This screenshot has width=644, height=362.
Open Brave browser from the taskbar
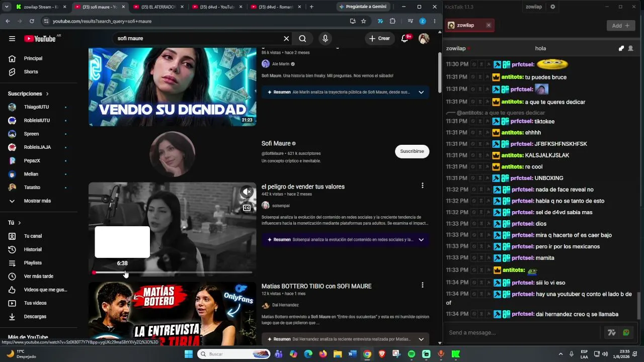click(382, 354)
